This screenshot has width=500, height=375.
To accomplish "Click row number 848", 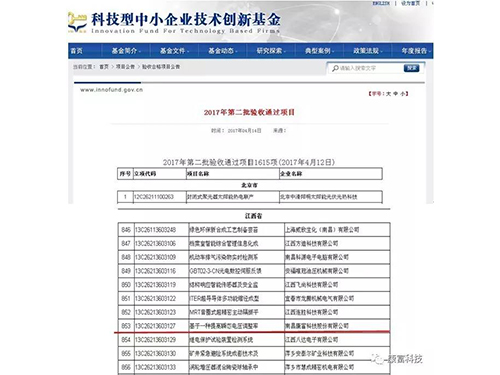I will point(126,257).
